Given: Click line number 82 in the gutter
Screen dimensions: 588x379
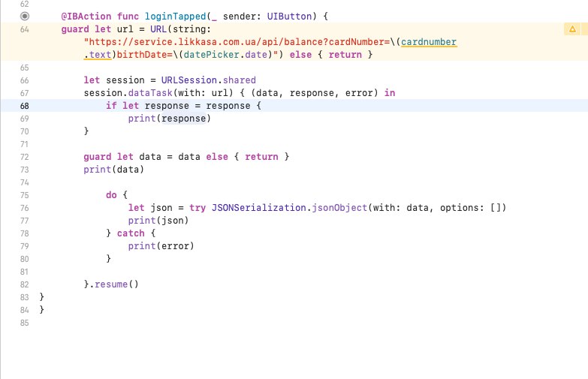Looking at the screenshot, I should click(24, 284).
